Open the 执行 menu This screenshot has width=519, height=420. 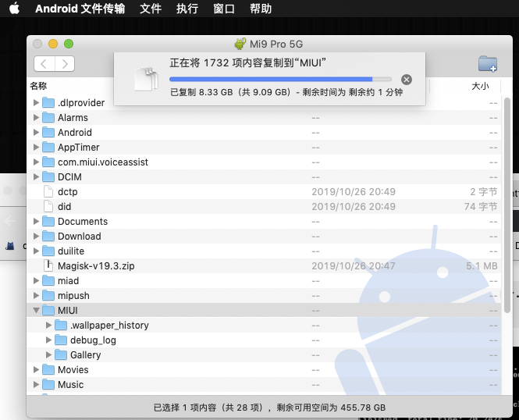(x=187, y=9)
